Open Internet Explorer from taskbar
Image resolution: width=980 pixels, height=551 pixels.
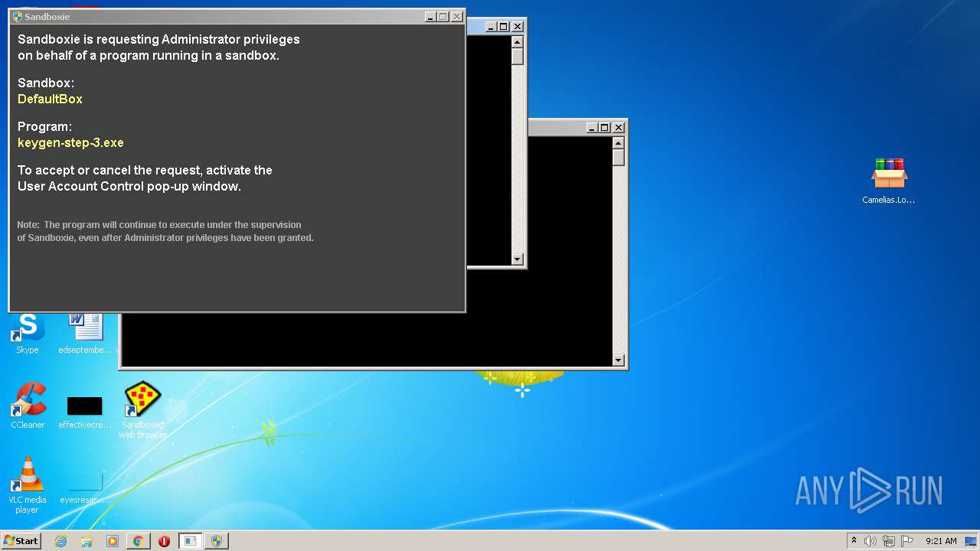tap(60, 541)
